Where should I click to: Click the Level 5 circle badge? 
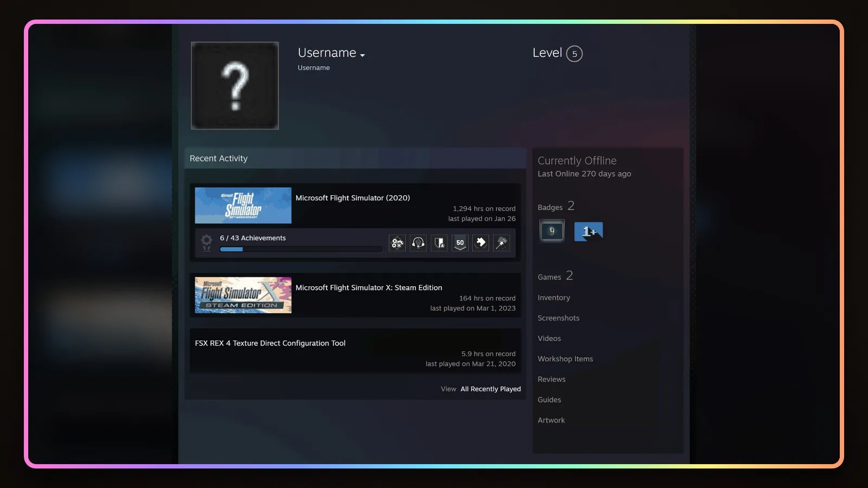(575, 54)
